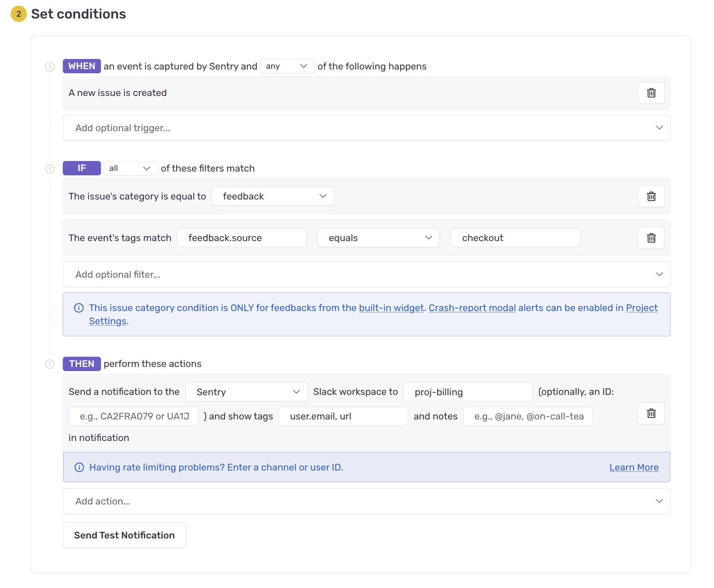Click the proj-billing workspace input field
Viewport: 714px width, 588px height.
click(468, 392)
